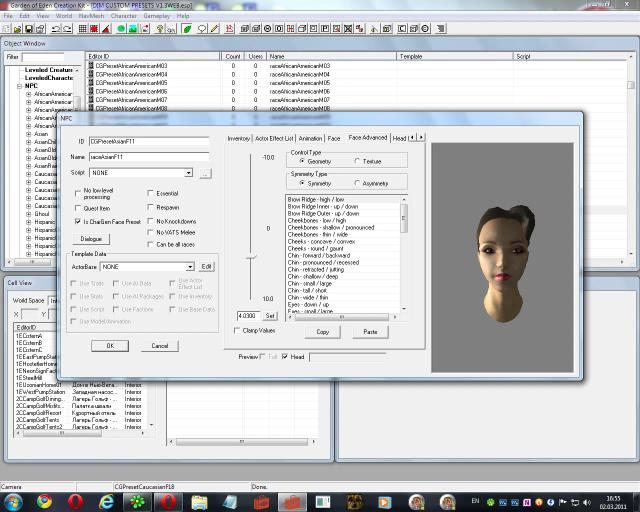Open the Windows Explorer folder taskbar icon
The image size is (640, 512).
199,501
